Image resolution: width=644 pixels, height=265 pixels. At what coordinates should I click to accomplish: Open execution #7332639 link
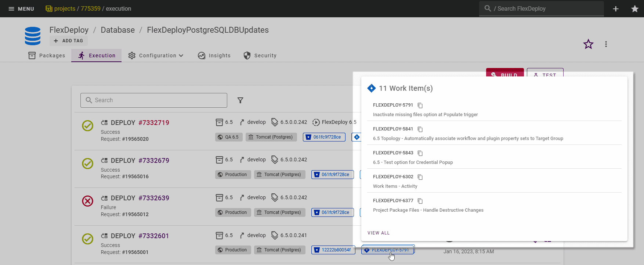(154, 198)
